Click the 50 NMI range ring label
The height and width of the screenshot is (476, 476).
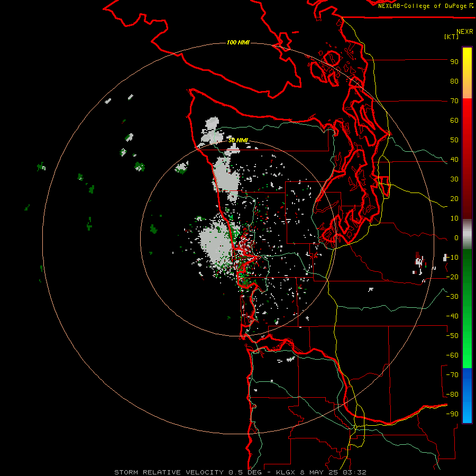[x=238, y=140]
